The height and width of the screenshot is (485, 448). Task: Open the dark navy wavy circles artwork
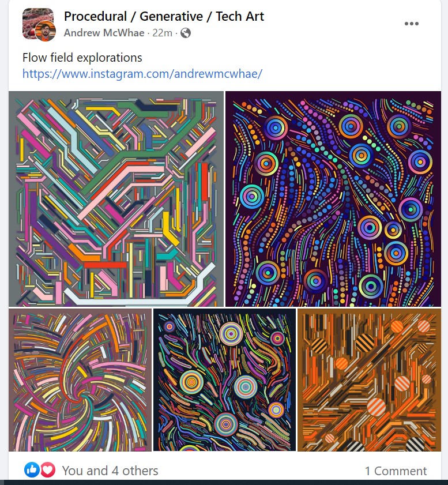(x=224, y=380)
